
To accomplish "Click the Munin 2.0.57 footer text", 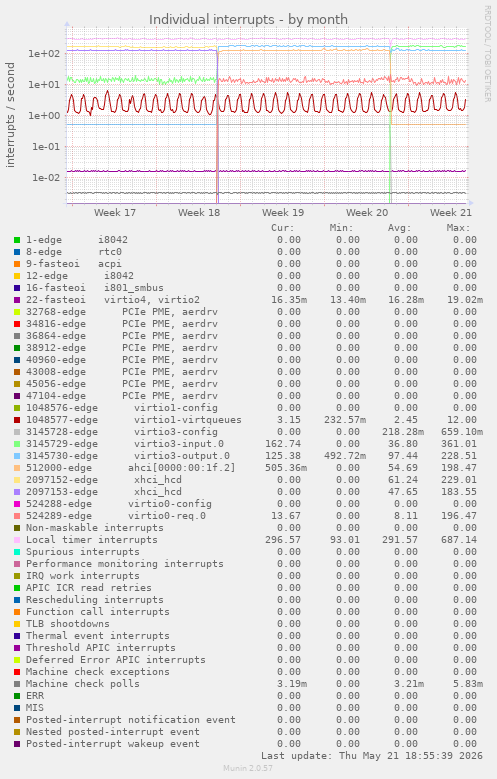I will tap(248, 769).
